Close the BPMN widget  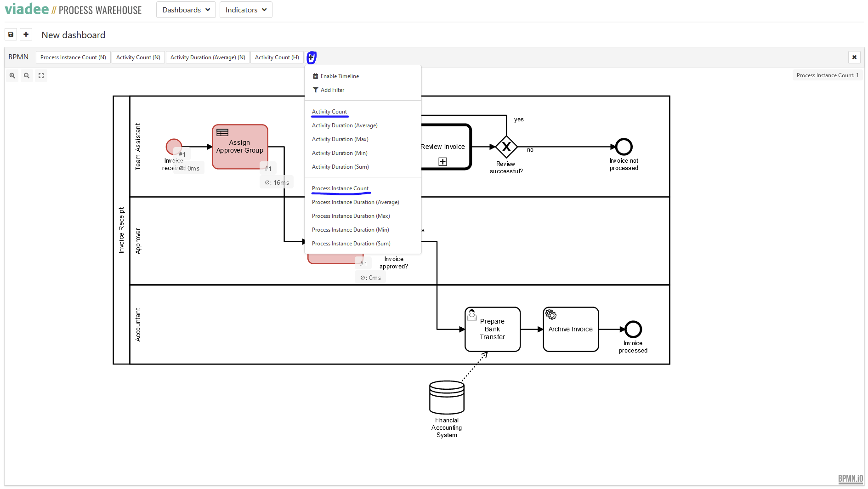854,57
